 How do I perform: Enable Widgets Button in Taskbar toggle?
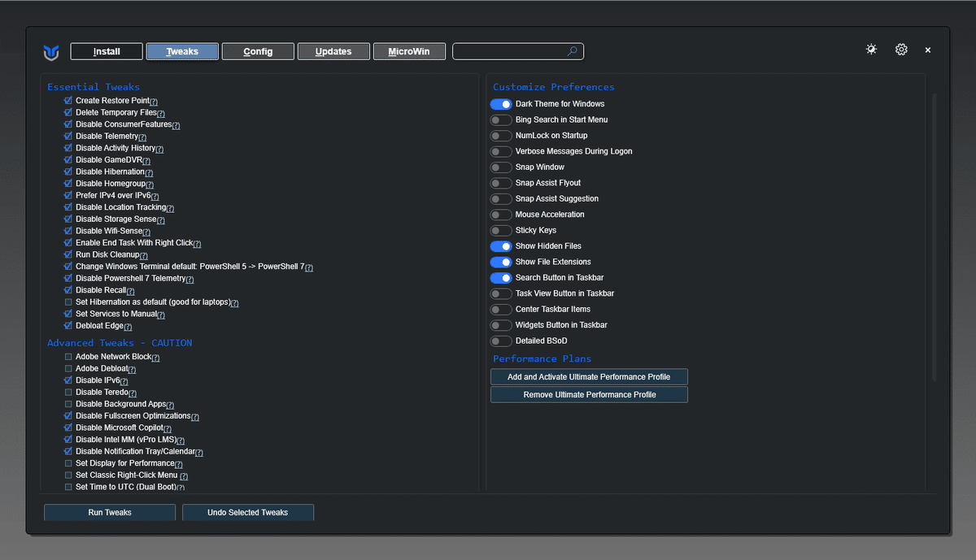click(x=501, y=325)
